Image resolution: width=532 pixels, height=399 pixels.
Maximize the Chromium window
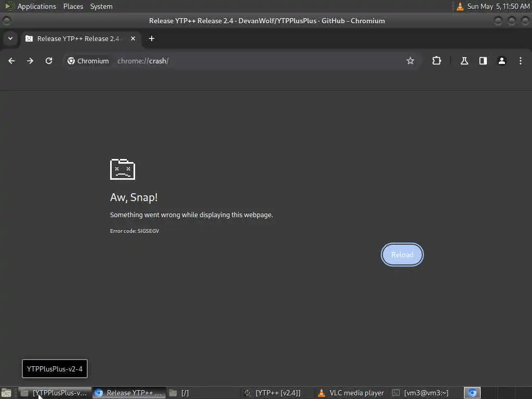click(x=512, y=21)
